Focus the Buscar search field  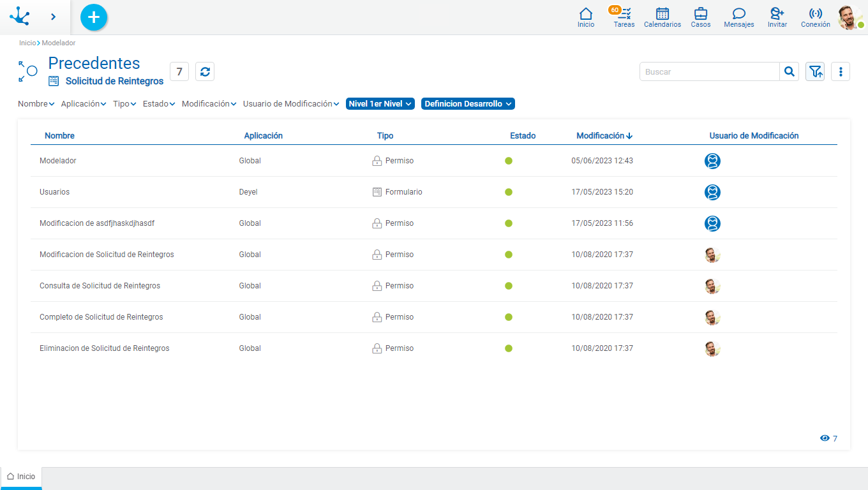[710, 71]
